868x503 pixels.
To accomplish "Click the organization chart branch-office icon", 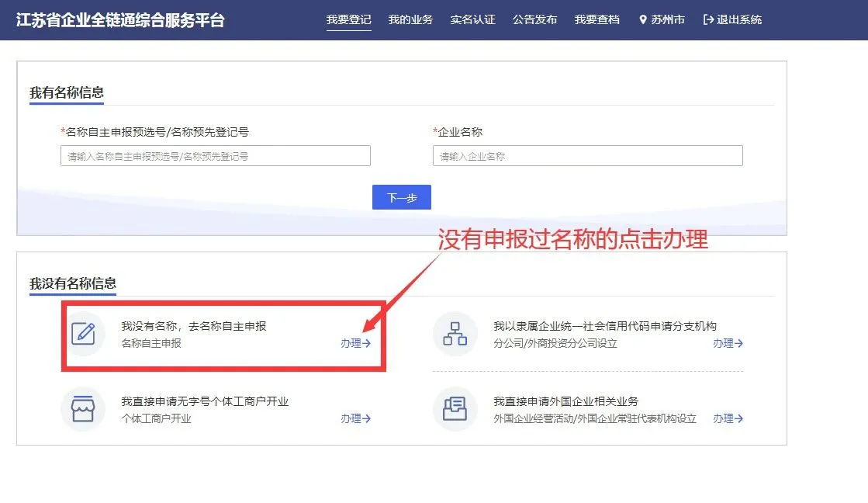I will click(x=455, y=334).
